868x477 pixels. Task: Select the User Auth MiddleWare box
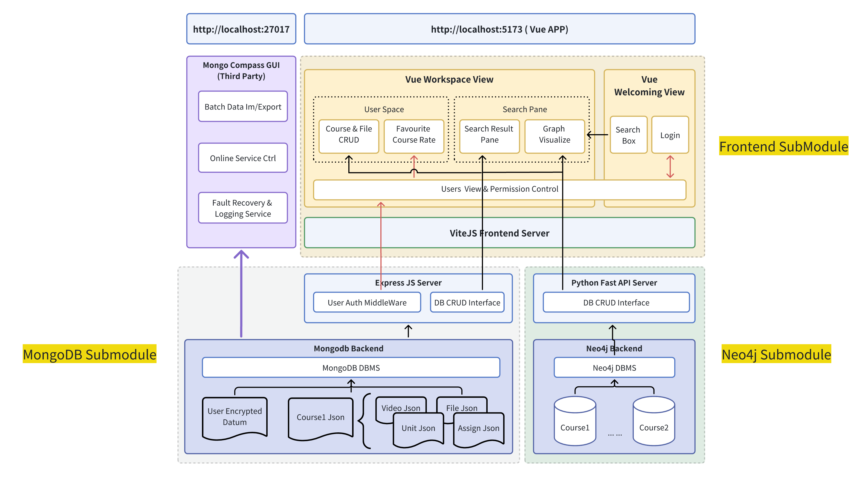(x=367, y=302)
